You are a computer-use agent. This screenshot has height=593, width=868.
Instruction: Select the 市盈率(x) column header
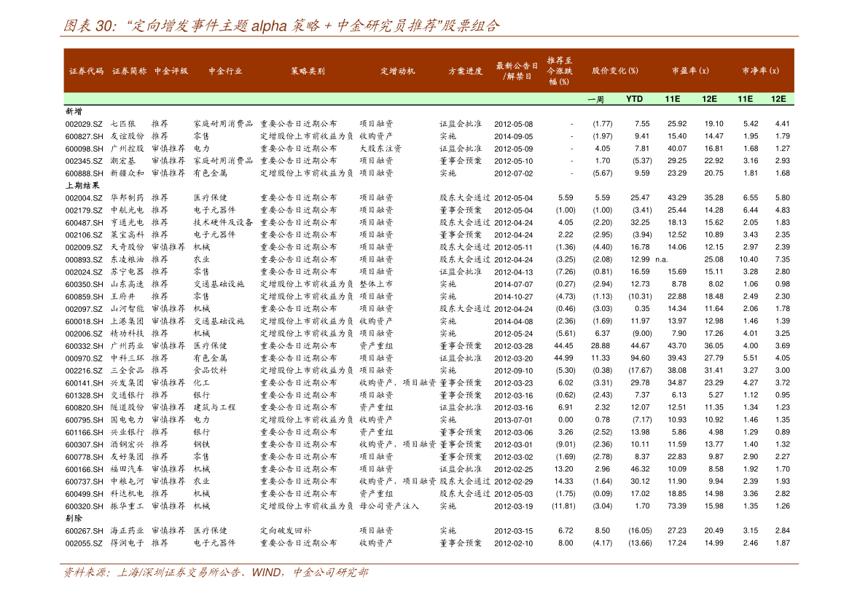(690, 71)
